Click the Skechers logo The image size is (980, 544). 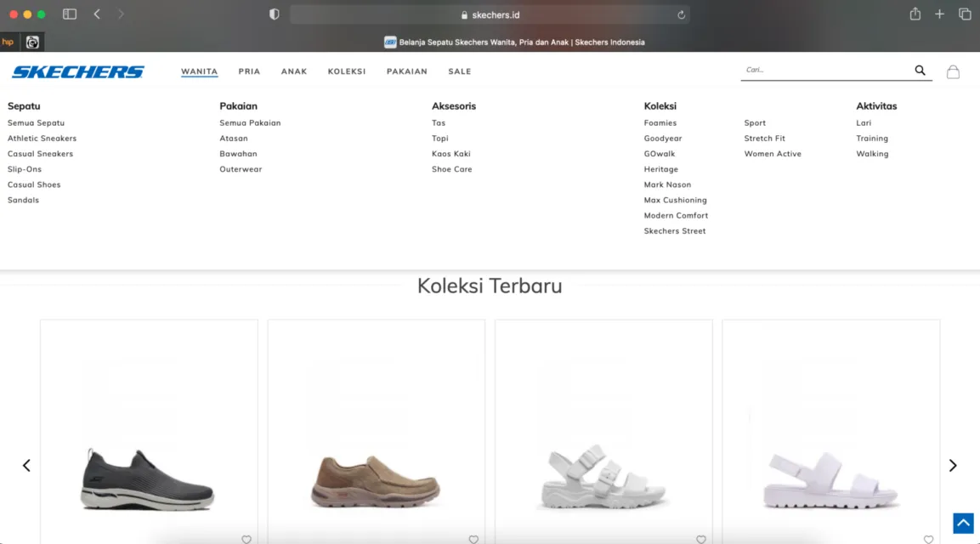click(x=78, y=72)
